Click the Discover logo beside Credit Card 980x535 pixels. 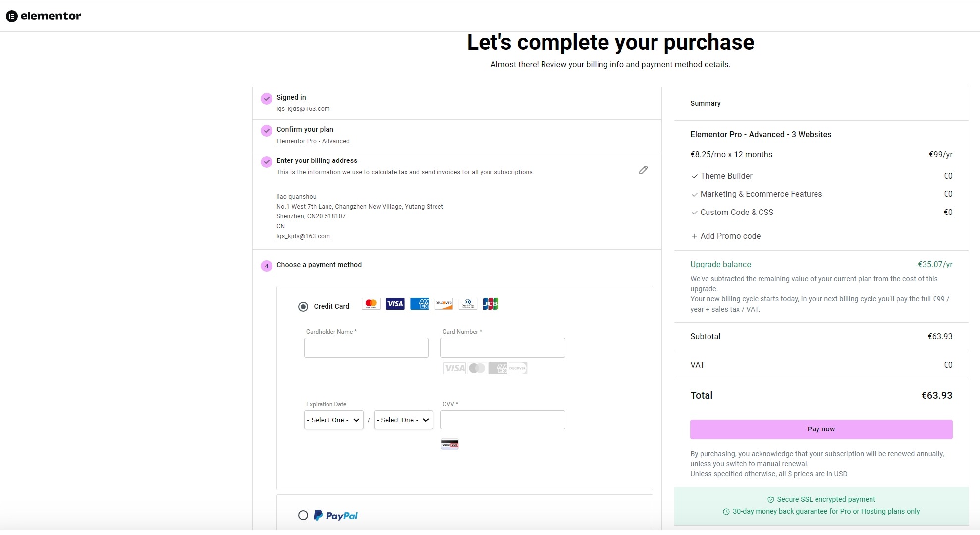(443, 304)
